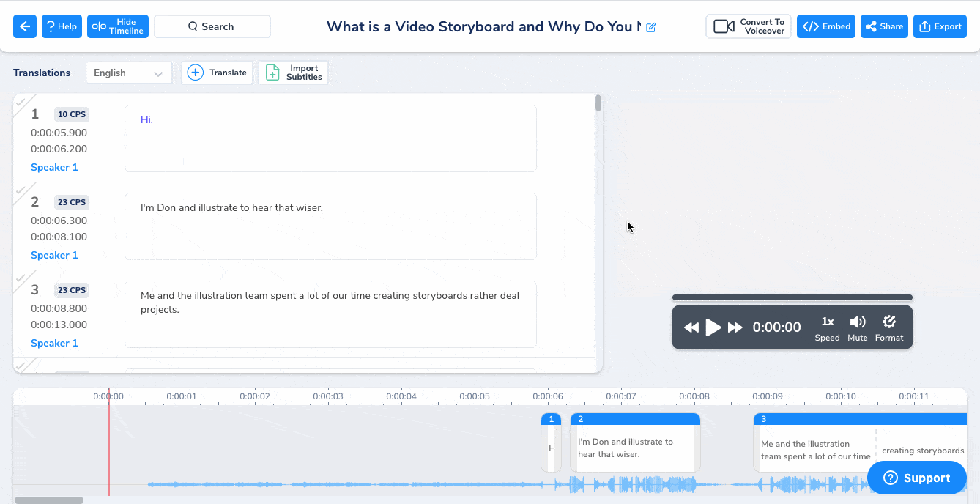The image size is (980, 504).
Task: Select Speaker 1 link for subtitle 1
Action: 54,167
